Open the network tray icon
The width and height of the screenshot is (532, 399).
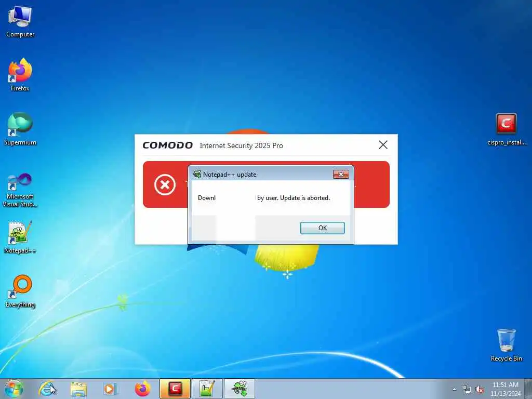467,390
